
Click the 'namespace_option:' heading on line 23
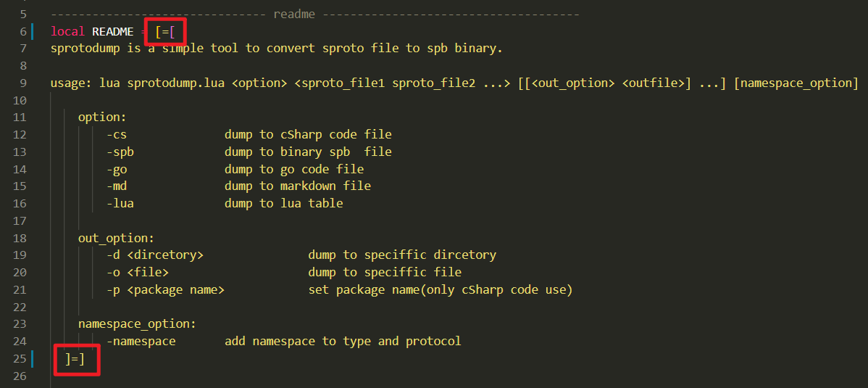[137, 323]
